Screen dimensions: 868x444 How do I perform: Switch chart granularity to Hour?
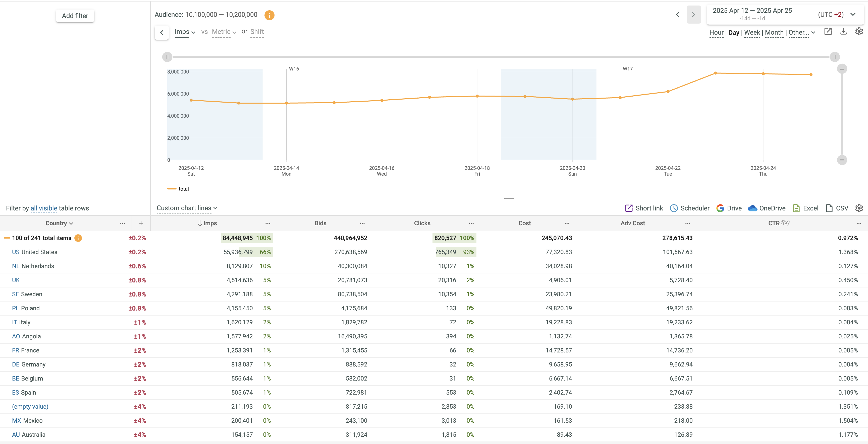pos(716,32)
